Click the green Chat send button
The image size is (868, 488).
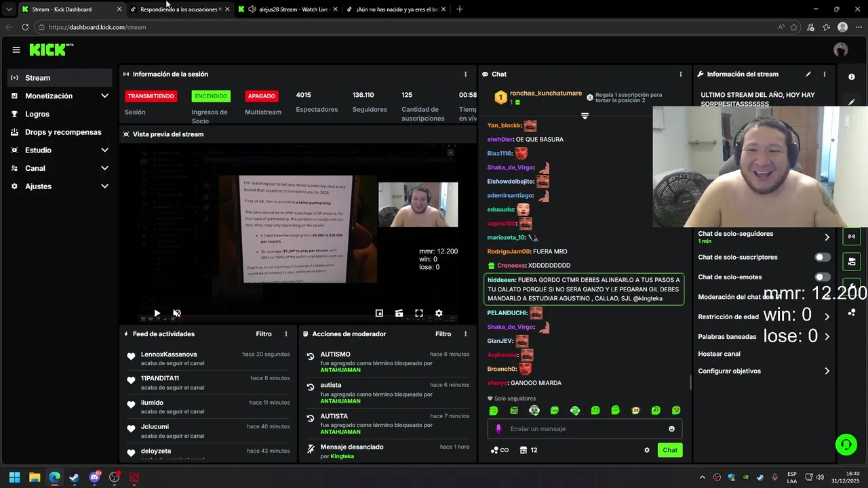pyautogui.click(x=670, y=450)
